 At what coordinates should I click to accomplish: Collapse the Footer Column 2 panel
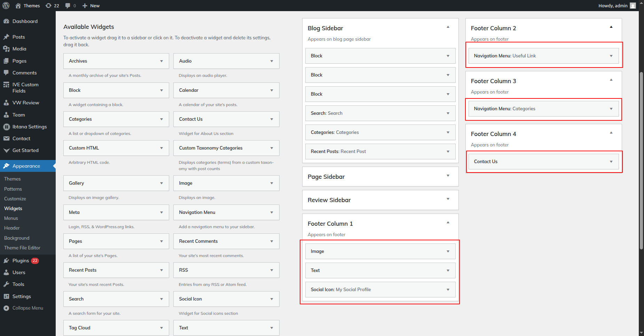[x=611, y=27]
